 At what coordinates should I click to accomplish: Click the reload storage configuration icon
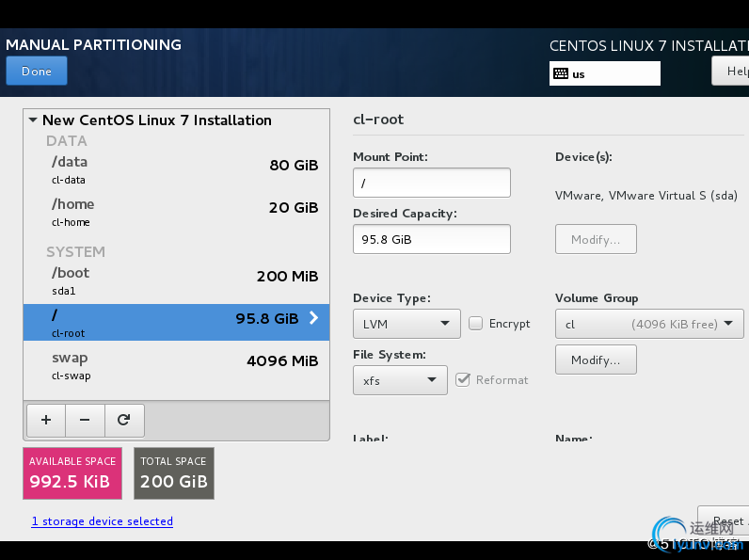pos(124,420)
